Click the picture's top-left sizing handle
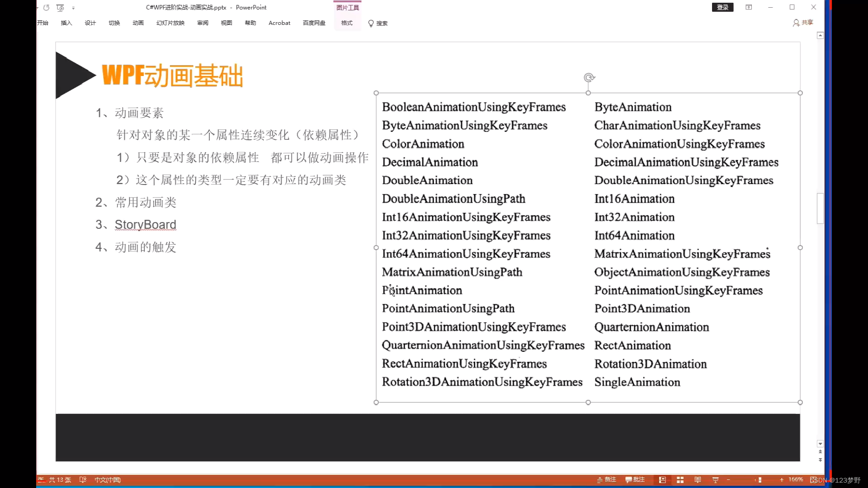This screenshot has width=868, height=488. pyautogui.click(x=376, y=93)
